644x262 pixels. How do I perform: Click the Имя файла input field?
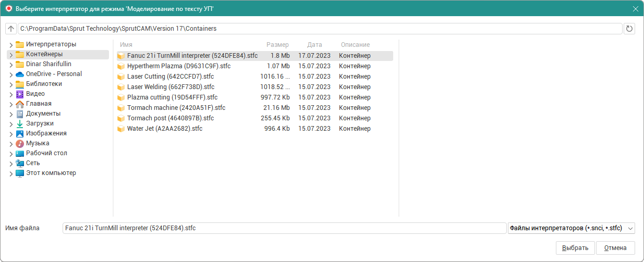[284, 228]
